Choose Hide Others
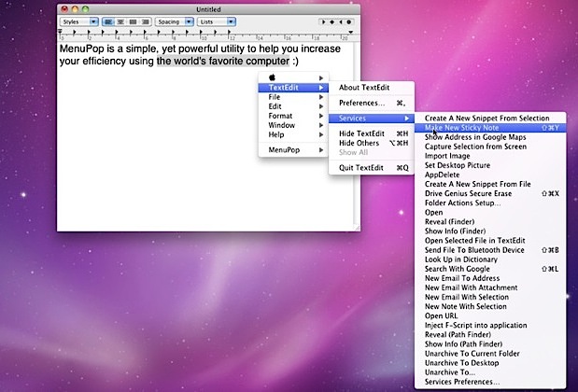The width and height of the screenshot is (578, 392). coord(372,143)
